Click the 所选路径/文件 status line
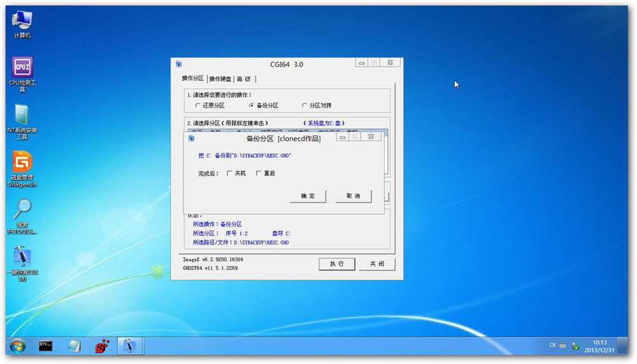637x364 pixels. [x=241, y=242]
